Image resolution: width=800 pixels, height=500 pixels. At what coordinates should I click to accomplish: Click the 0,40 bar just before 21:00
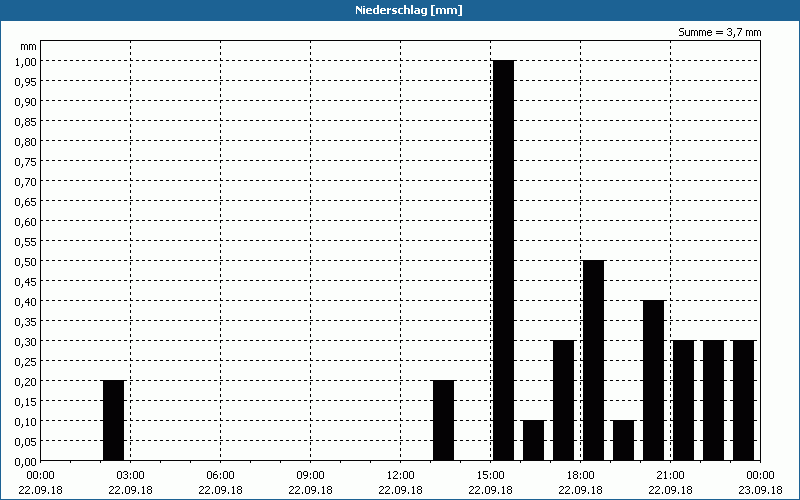(x=654, y=381)
